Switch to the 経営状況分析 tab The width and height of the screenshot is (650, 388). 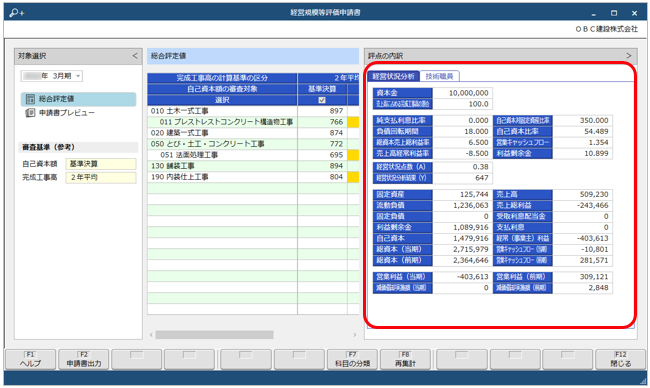click(x=393, y=76)
